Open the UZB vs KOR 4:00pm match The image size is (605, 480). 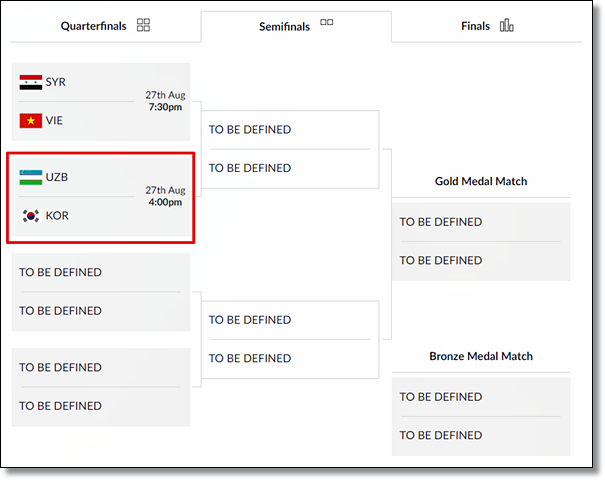[x=101, y=197]
